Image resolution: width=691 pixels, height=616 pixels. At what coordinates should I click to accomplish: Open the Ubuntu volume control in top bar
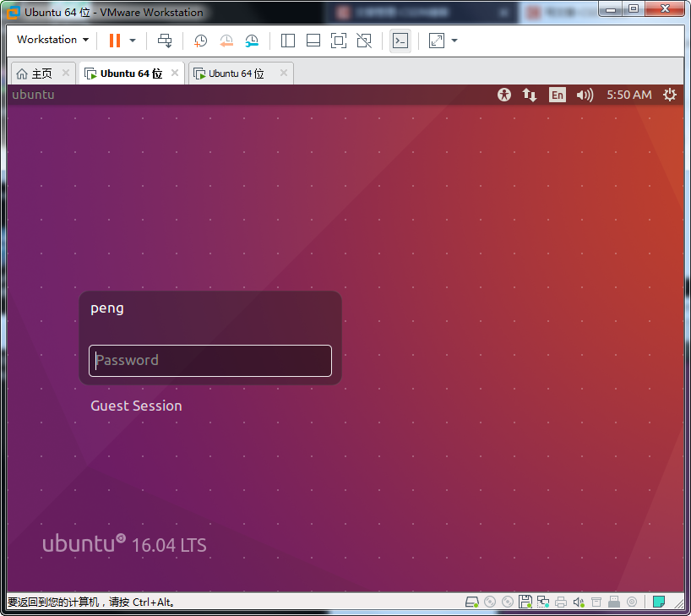tap(585, 95)
